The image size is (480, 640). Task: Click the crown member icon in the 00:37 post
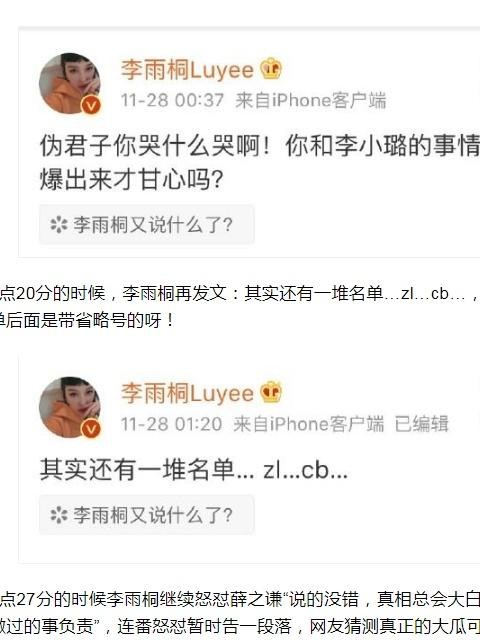[271, 69]
